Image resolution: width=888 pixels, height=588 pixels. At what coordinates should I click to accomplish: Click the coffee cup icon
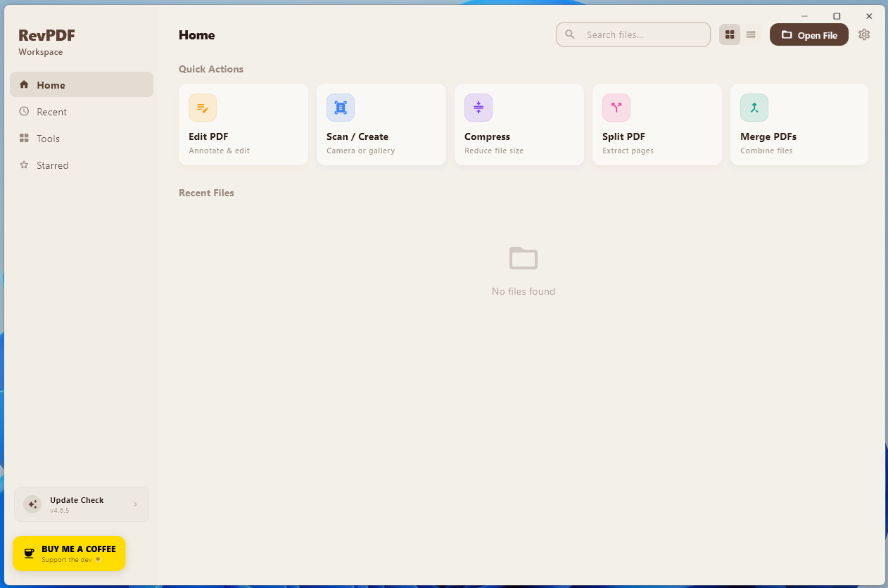pyautogui.click(x=29, y=554)
